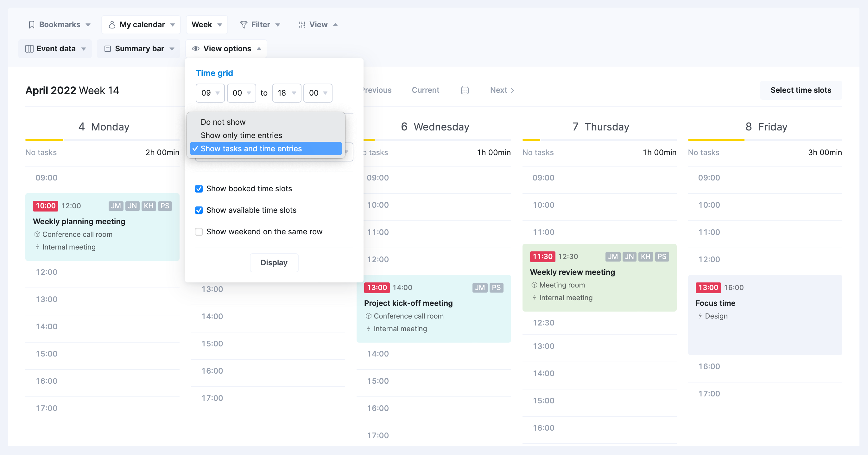Select Do not show menu option

pos(223,122)
